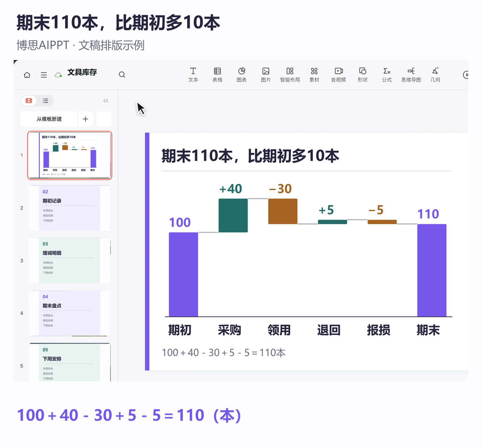Go to the home icon

[27, 75]
